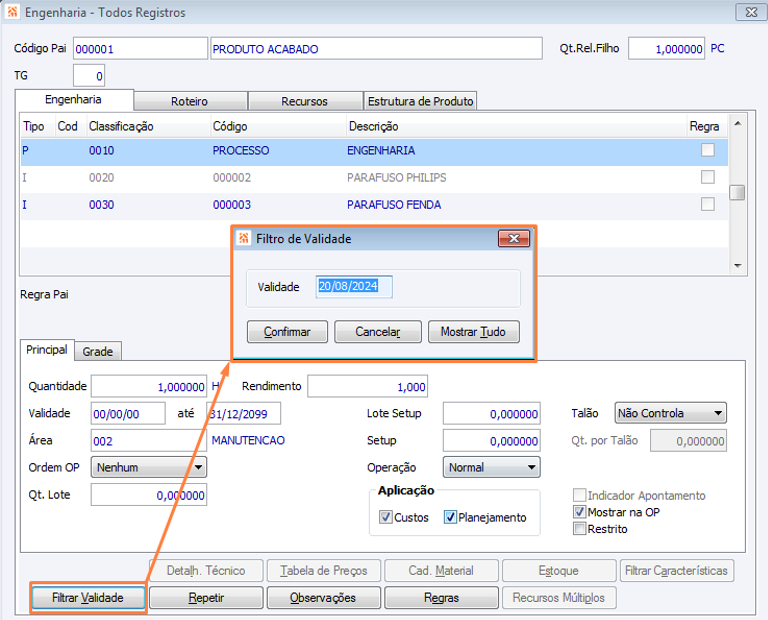Viewport: 768px width, 620px height.
Task: Toggle Regra checkbox for PARAFUSO PHILIPS row
Action: [707, 177]
